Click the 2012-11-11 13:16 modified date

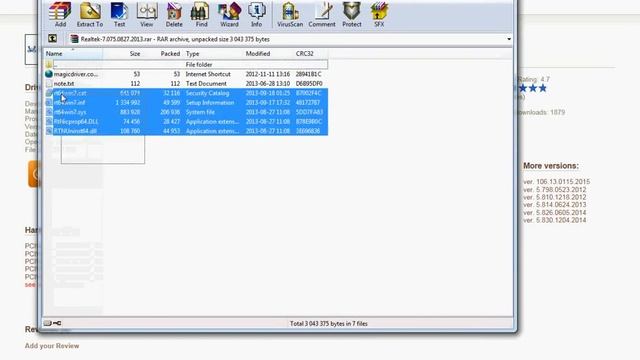click(x=268, y=74)
